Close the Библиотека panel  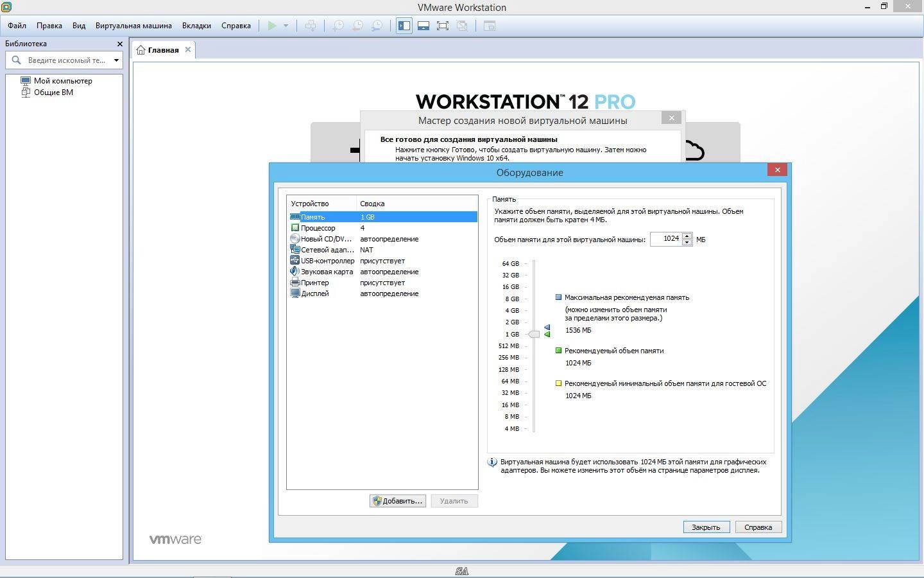point(119,44)
